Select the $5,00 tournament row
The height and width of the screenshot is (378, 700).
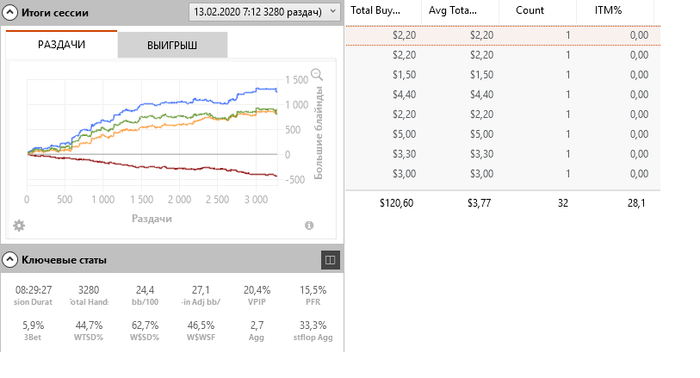[503, 134]
